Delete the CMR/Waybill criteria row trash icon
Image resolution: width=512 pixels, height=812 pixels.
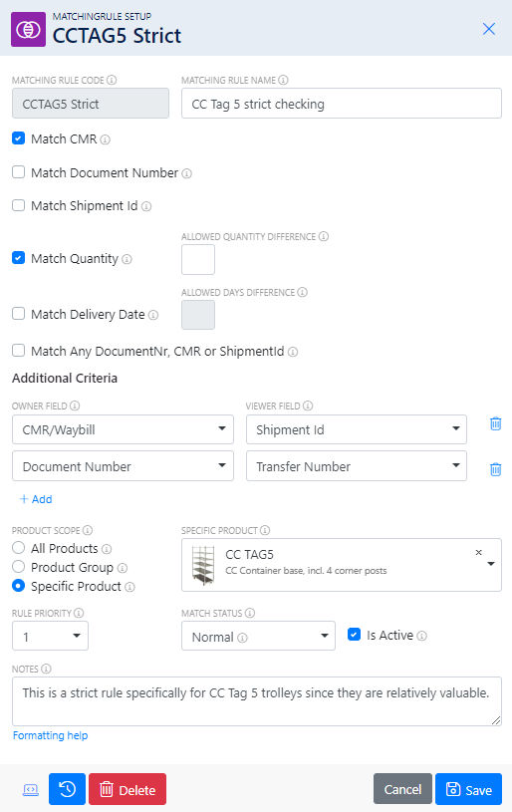point(495,424)
